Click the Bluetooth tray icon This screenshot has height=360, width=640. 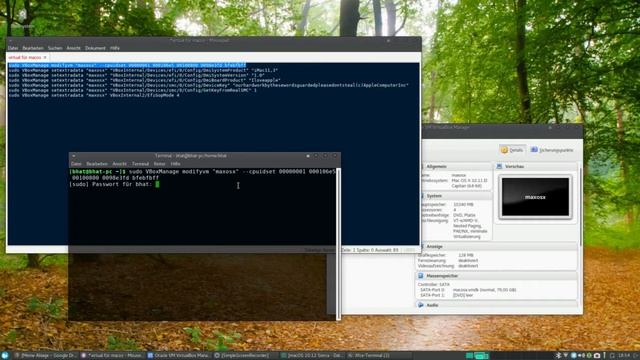point(559,356)
